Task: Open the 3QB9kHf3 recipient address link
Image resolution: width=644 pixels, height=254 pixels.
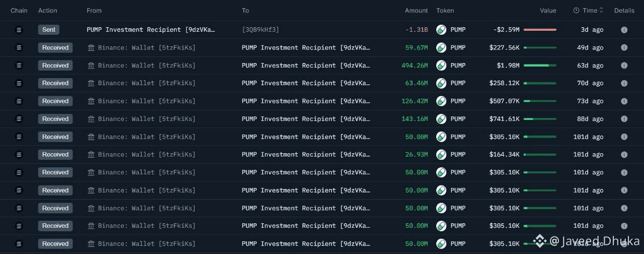Action: [260, 30]
